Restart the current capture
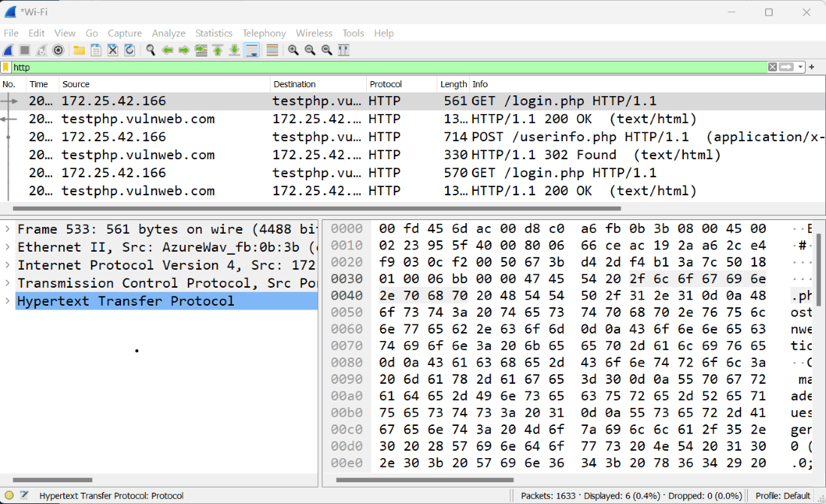This screenshot has width=826, height=504. (x=41, y=50)
